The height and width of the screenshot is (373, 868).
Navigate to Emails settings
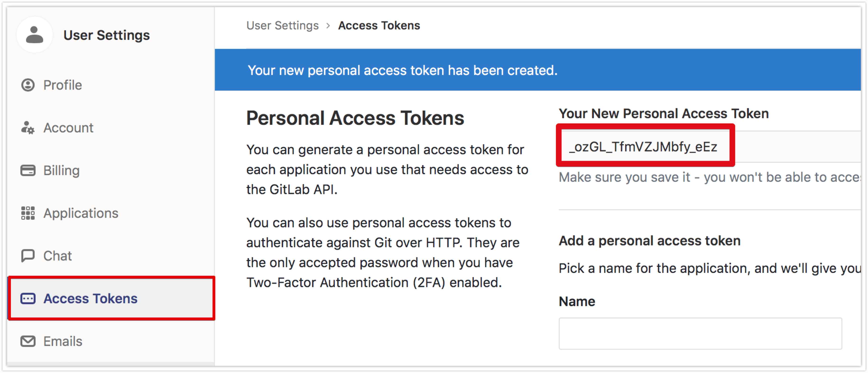pyautogui.click(x=63, y=341)
